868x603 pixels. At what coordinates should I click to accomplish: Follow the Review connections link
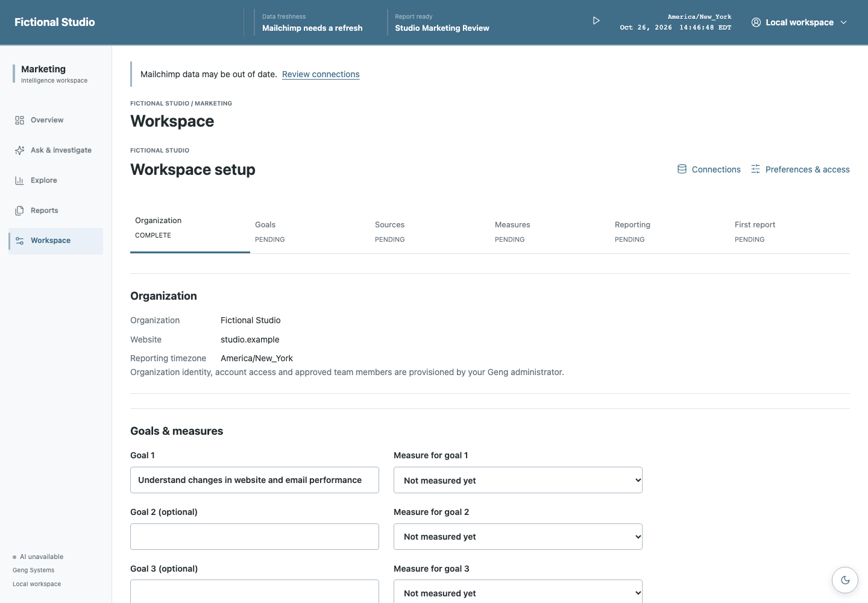(321, 74)
